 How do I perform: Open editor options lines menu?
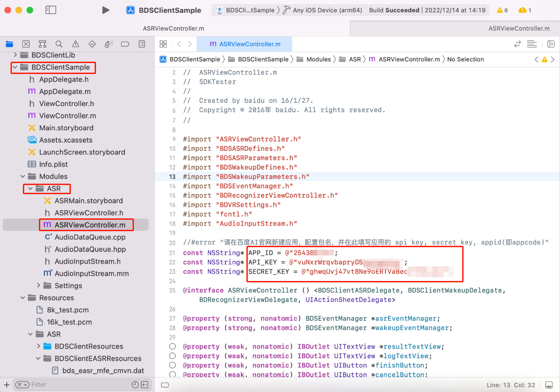(532, 44)
